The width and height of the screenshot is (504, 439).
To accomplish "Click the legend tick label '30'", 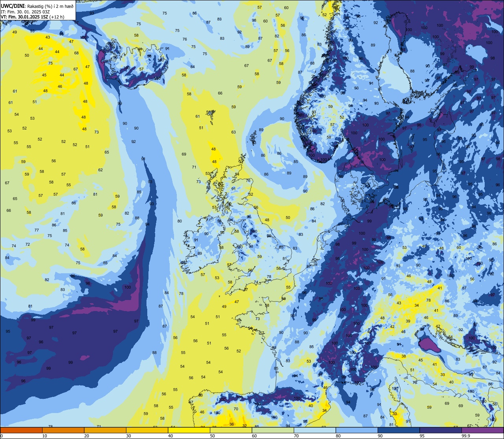I will tap(128, 436).
